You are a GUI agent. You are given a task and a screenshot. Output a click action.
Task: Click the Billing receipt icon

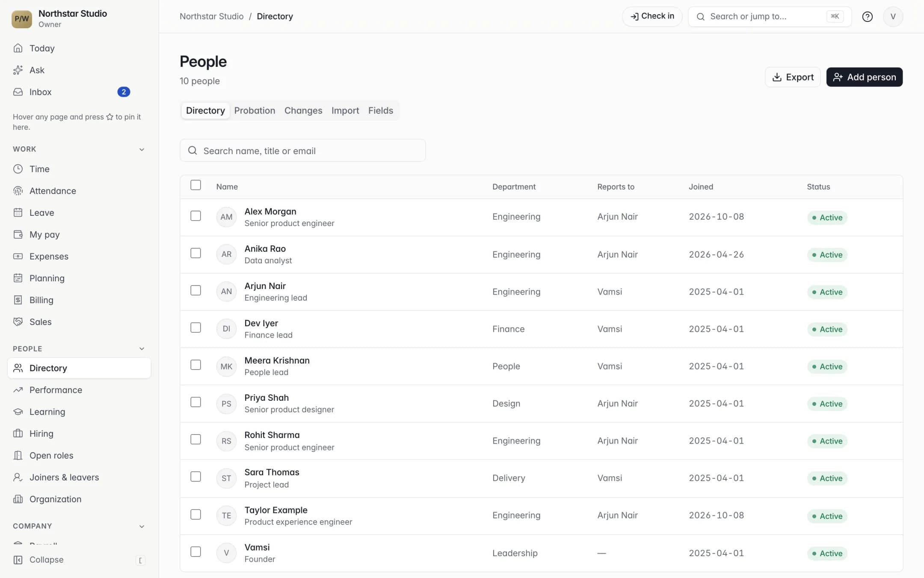[x=18, y=300]
